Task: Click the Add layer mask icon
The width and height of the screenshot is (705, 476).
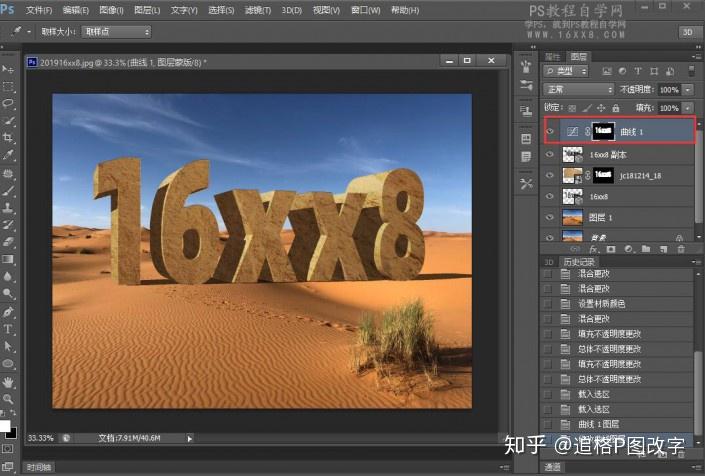Action: [x=611, y=249]
